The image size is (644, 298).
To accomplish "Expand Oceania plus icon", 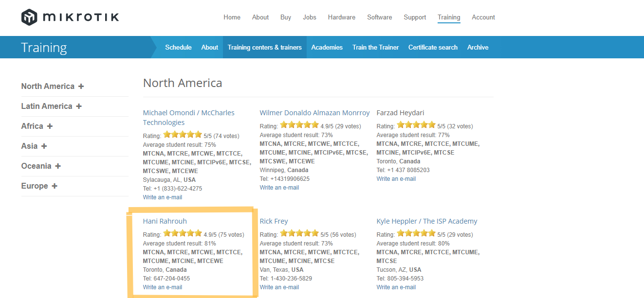I will click(x=58, y=166).
